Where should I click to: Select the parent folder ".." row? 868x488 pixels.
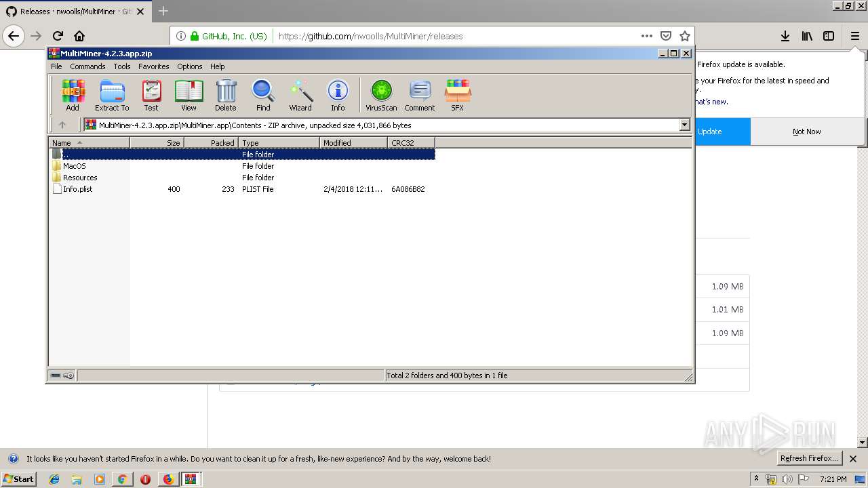242,155
